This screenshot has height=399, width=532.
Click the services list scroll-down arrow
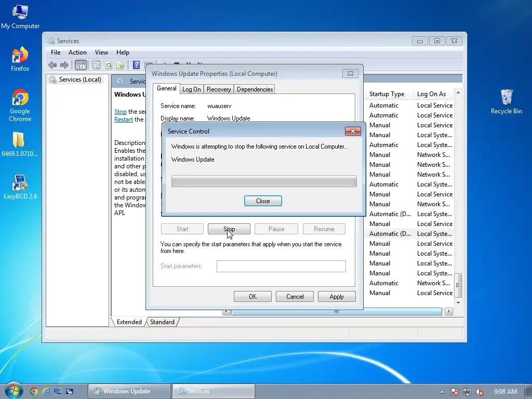[458, 302]
